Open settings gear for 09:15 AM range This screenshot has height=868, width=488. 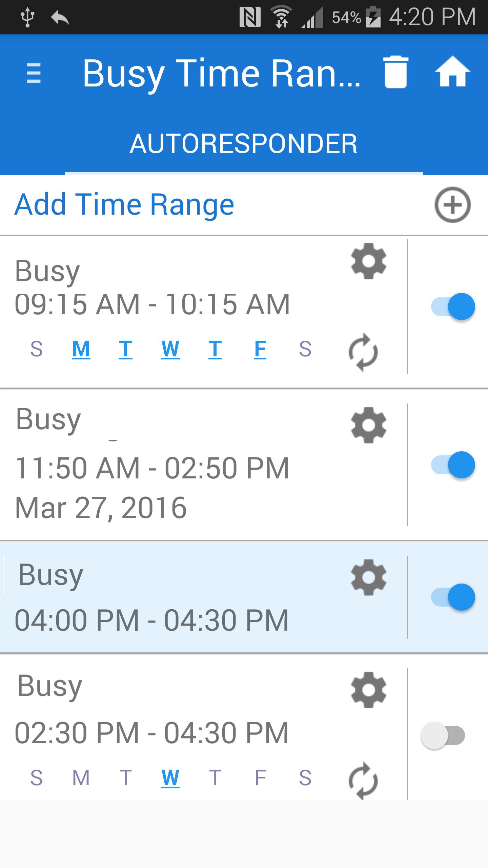point(369,261)
